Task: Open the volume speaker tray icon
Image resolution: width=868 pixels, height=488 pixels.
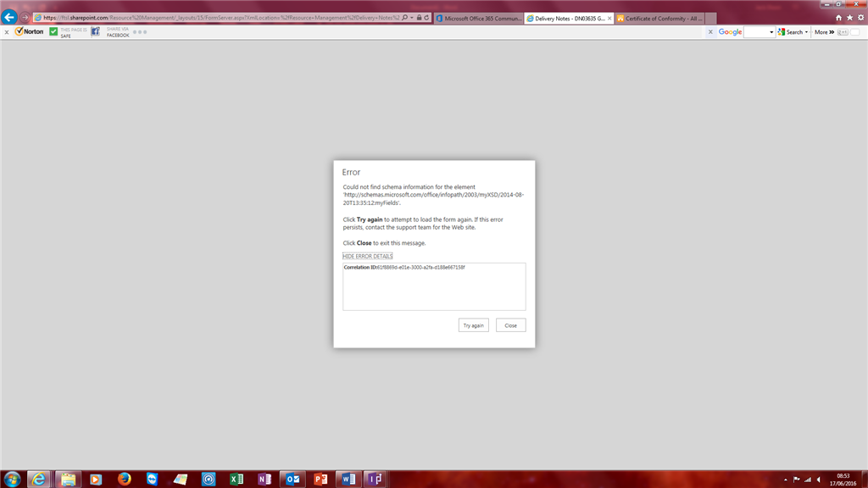Action: [819, 480]
